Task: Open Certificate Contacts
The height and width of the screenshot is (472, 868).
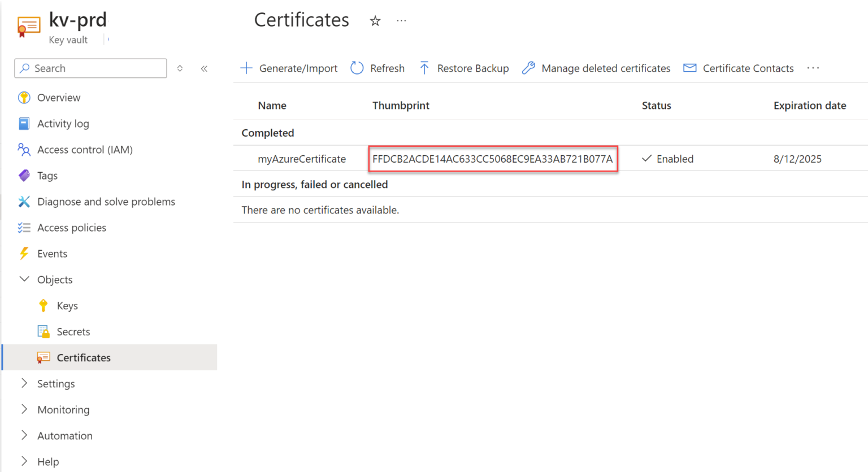Action: tap(739, 68)
